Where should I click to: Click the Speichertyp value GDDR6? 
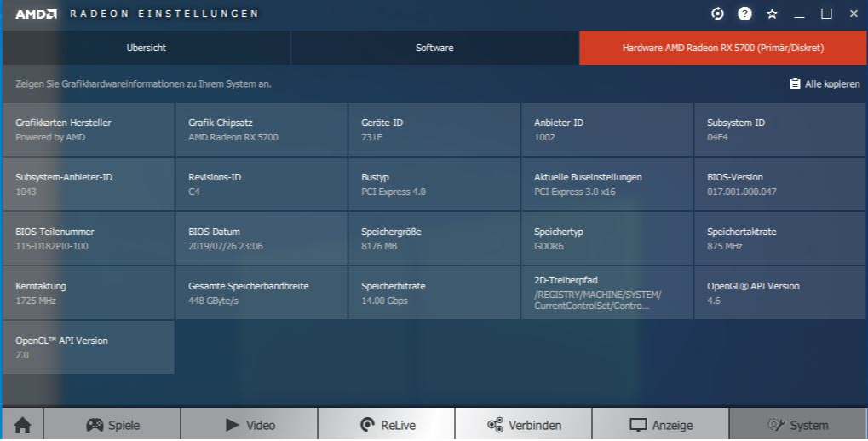[x=549, y=246]
